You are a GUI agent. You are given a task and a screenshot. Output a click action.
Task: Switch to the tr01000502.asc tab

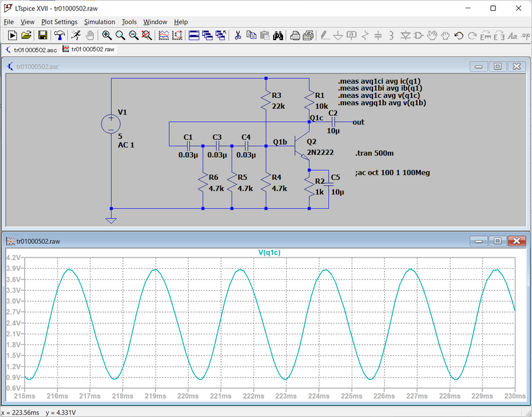coord(31,50)
